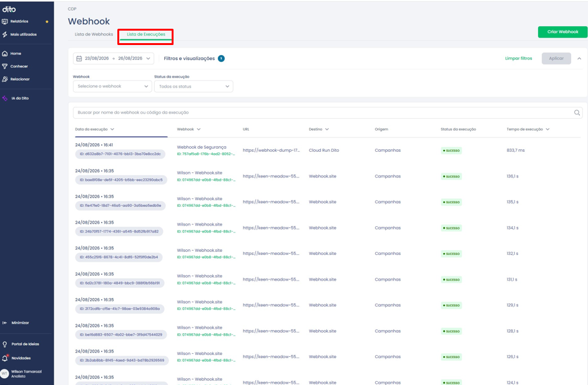Click CDP breadcrumb text
The image size is (588, 385).
(72, 9)
